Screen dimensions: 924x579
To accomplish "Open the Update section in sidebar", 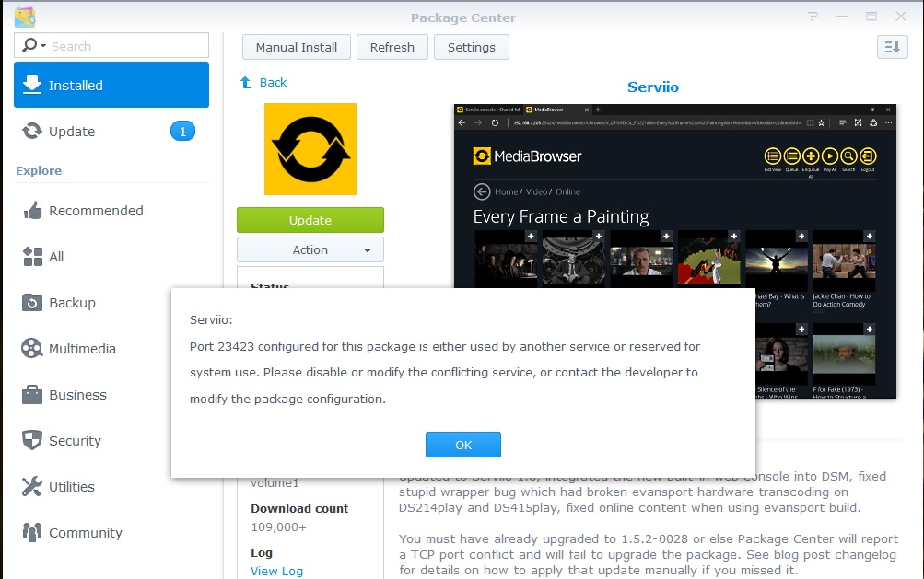I will pyautogui.click(x=111, y=132).
